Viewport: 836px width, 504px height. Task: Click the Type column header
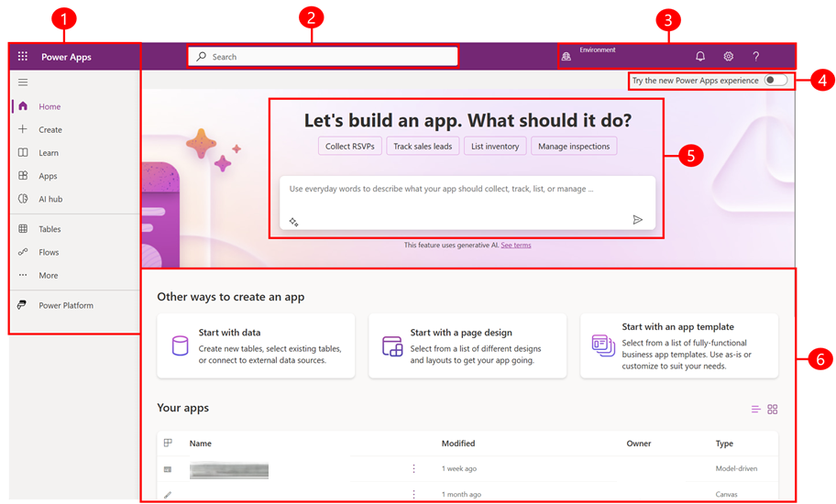724,444
